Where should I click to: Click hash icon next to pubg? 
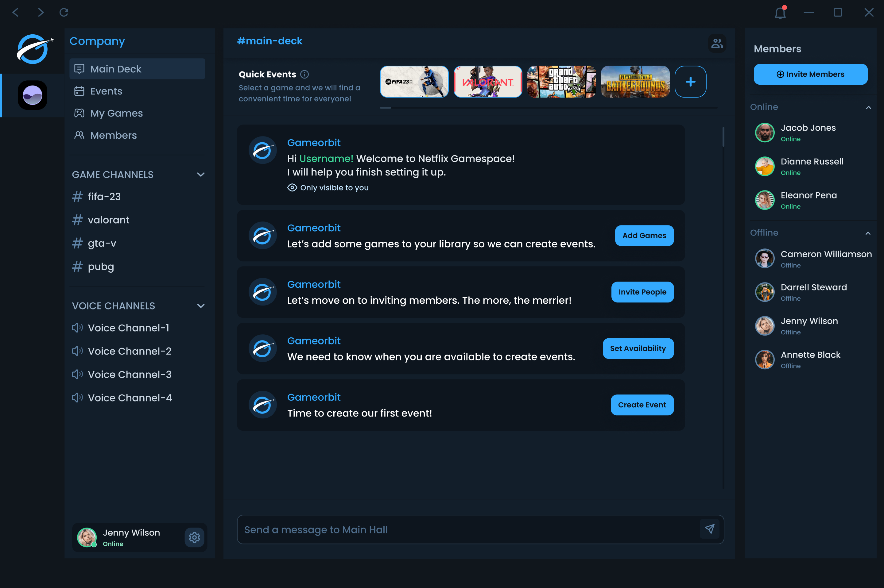(77, 267)
